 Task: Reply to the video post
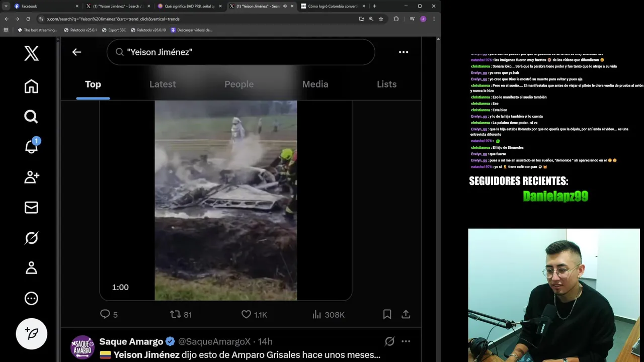[x=109, y=314]
